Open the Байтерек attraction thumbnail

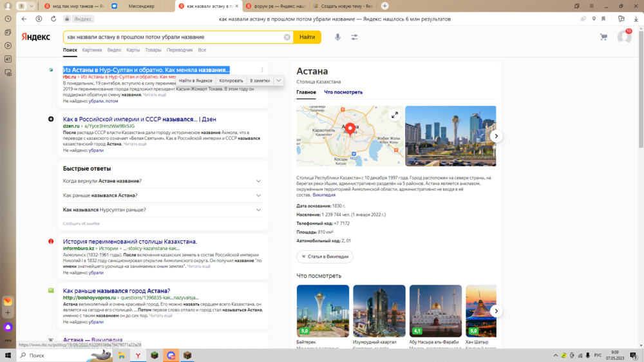(x=323, y=311)
